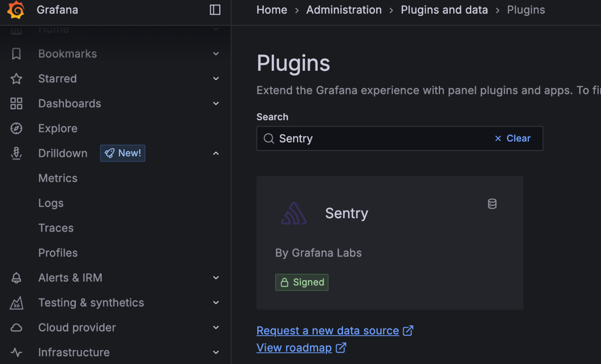Click the Explore compass icon
The image size is (601, 364).
click(16, 128)
